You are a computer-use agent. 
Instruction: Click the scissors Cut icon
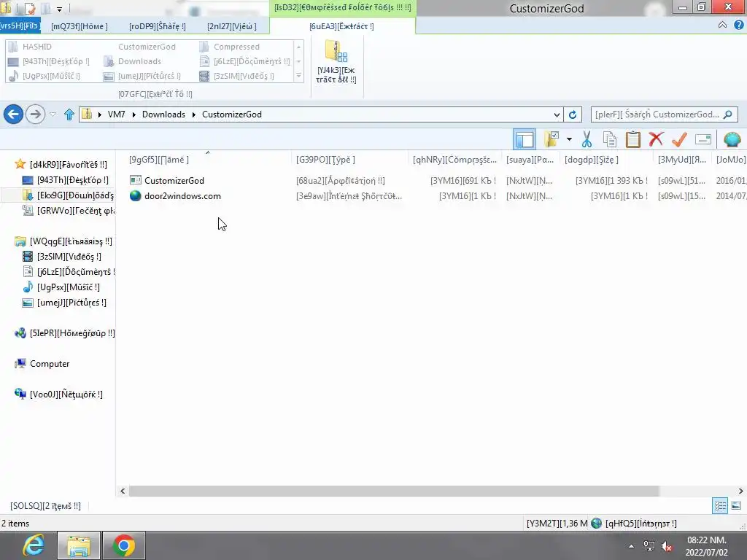(587, 139)
